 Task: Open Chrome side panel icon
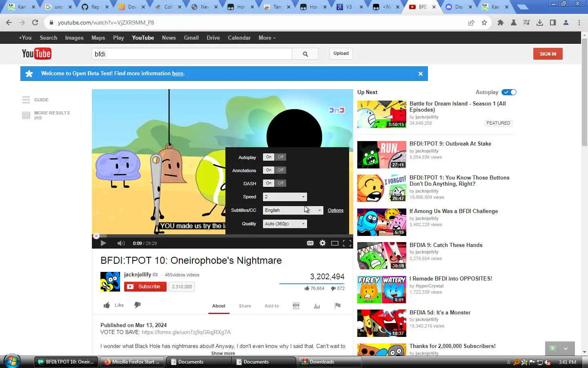pyautogui.click(x=553, y=22)
